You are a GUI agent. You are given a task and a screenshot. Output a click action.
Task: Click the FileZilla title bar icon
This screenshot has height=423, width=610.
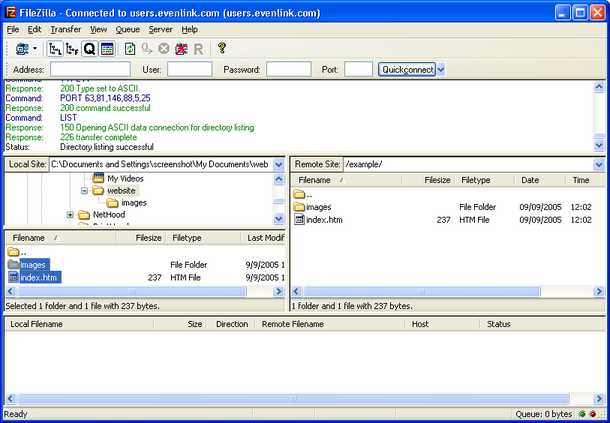click(x=11, y=12)
